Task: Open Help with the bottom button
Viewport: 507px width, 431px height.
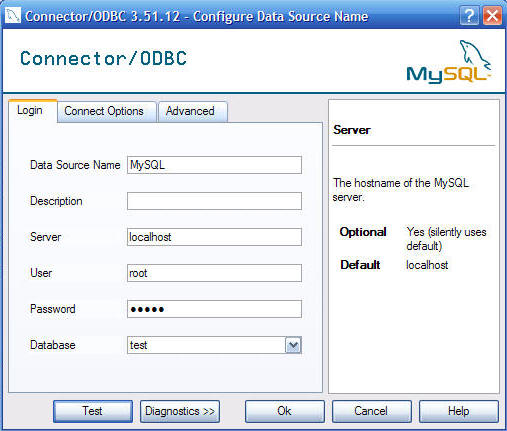Action: pos(459,411)
